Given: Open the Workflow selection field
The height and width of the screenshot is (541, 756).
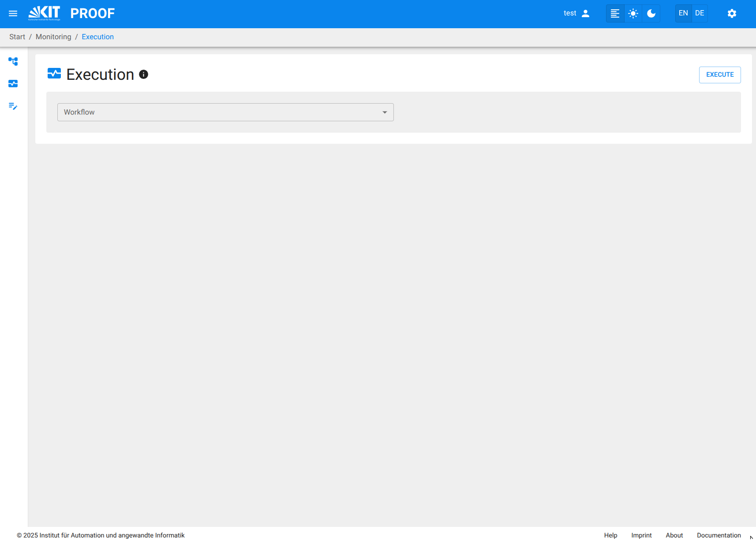Looking at the screenshot, I should [221, 112].
